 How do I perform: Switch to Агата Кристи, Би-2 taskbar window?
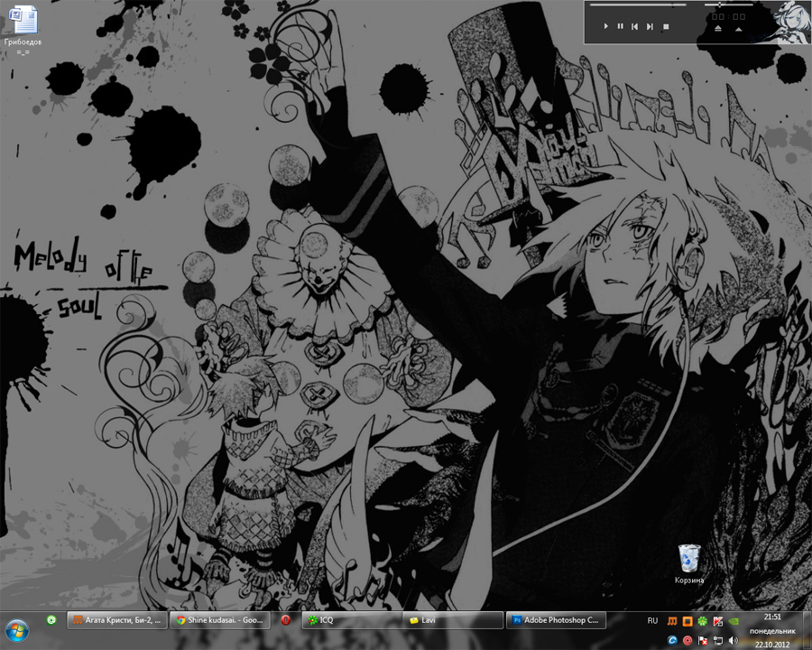(x=116, y=620)
